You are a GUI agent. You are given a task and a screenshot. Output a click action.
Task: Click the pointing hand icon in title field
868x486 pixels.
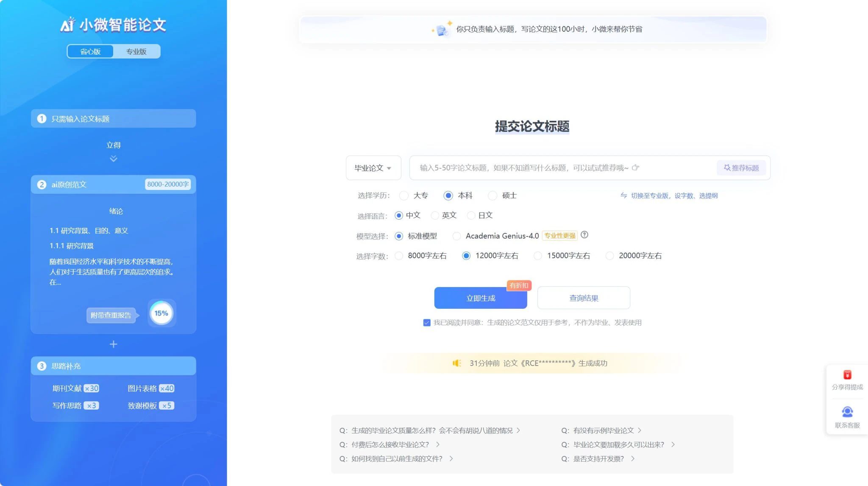coord(635,168)
